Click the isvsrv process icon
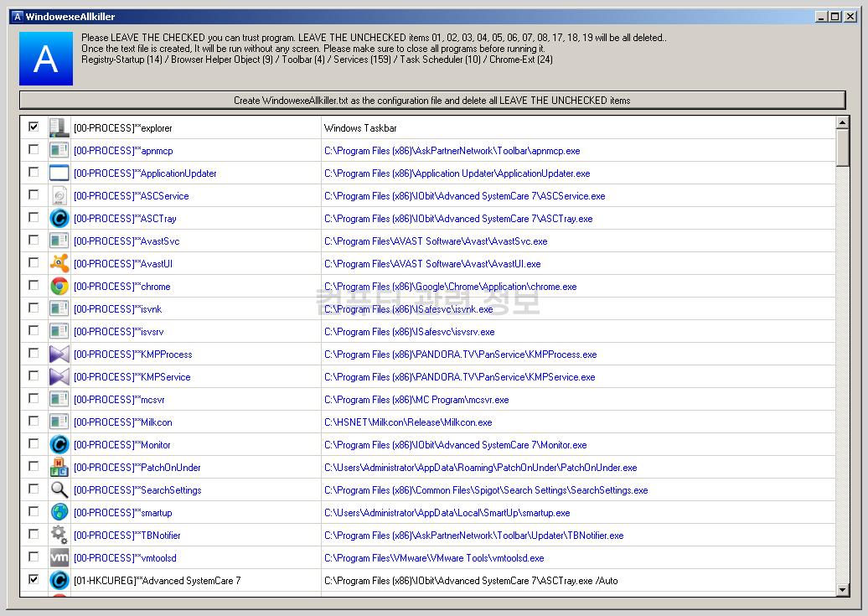Viewport: 868px width, 616px height. click(59, 331)
